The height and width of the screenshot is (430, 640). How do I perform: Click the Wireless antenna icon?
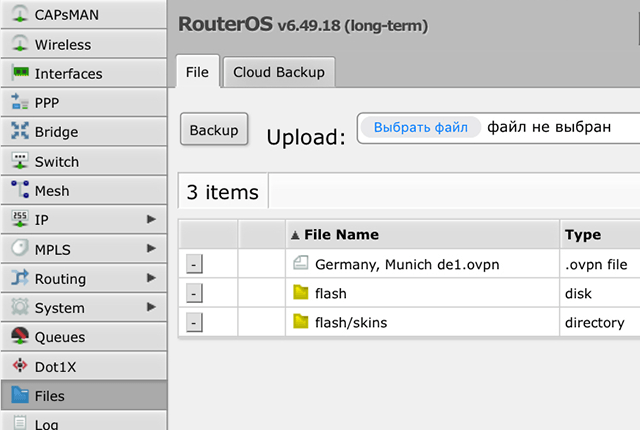pos(20,43)
